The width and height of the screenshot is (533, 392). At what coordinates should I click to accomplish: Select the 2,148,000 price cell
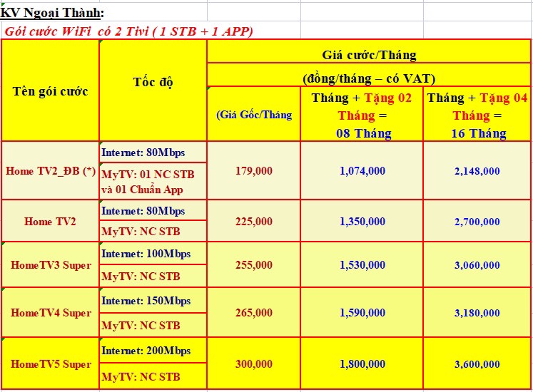point(477,170)
